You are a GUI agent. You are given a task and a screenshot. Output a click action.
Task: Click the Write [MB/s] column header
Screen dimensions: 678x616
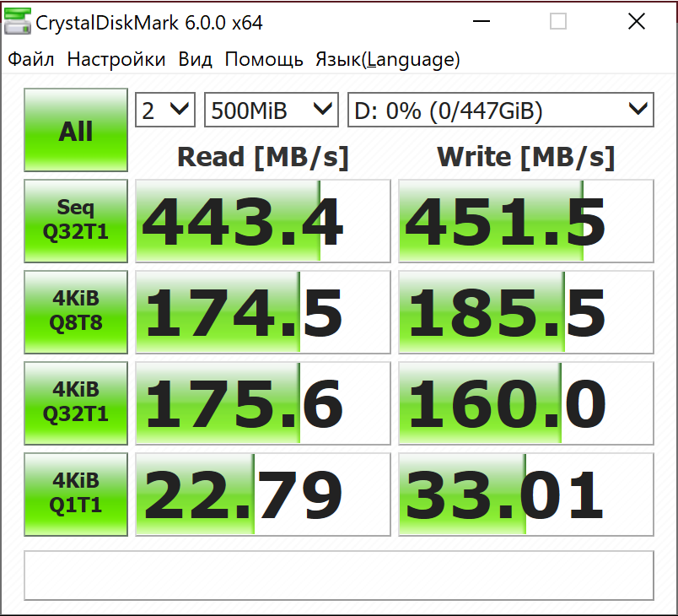[x=526, y=157]
